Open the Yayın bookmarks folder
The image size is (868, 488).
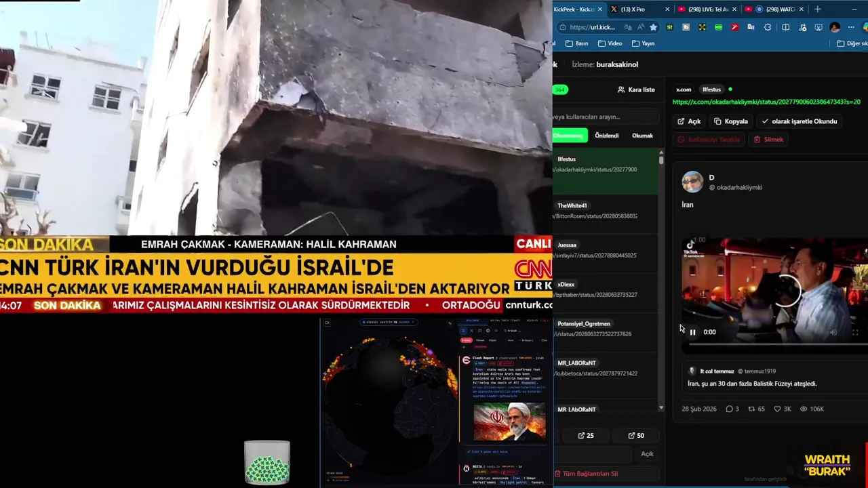point(643,43)
